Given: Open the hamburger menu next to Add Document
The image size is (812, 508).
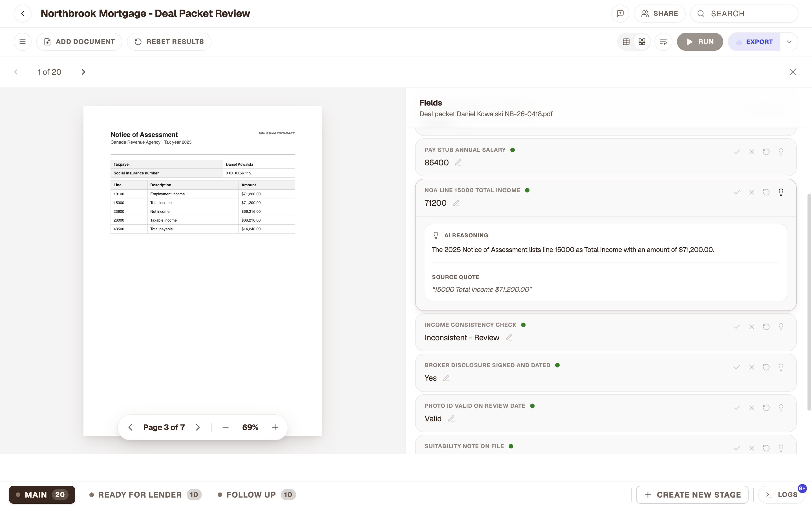Looking at the screenshot, I should pyautogui.click(x=23, y=42).
